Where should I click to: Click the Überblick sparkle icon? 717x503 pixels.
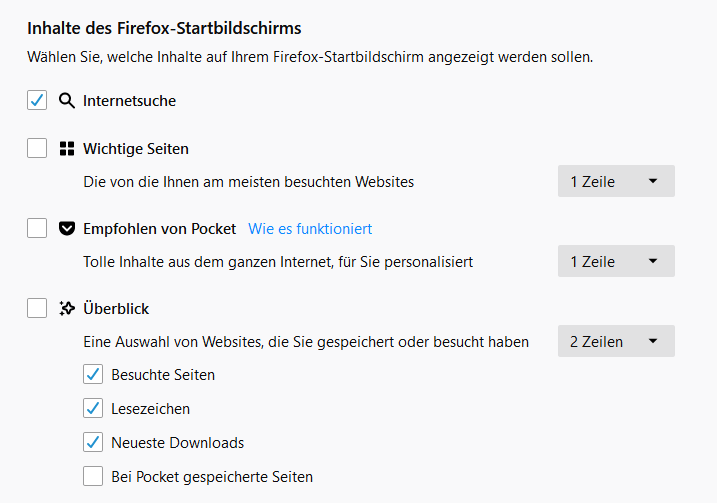pos(67,309)
